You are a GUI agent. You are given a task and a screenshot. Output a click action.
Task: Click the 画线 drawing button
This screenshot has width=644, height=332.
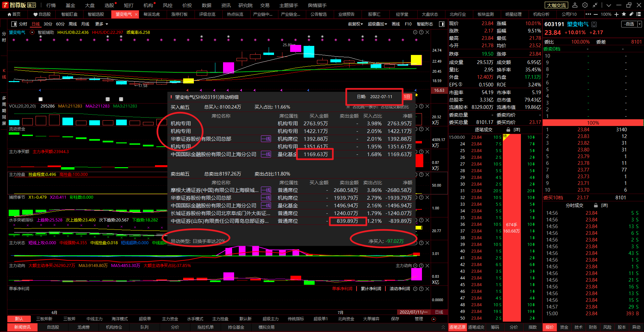(396, 24)
